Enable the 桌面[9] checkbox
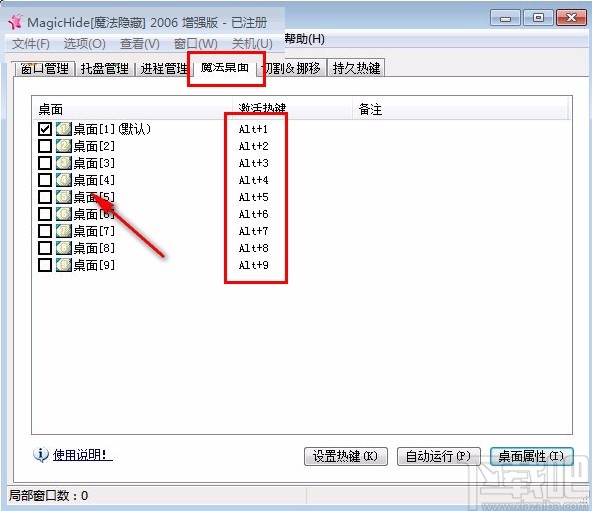Viewport: 592px width, 511px height. [45, 265]
